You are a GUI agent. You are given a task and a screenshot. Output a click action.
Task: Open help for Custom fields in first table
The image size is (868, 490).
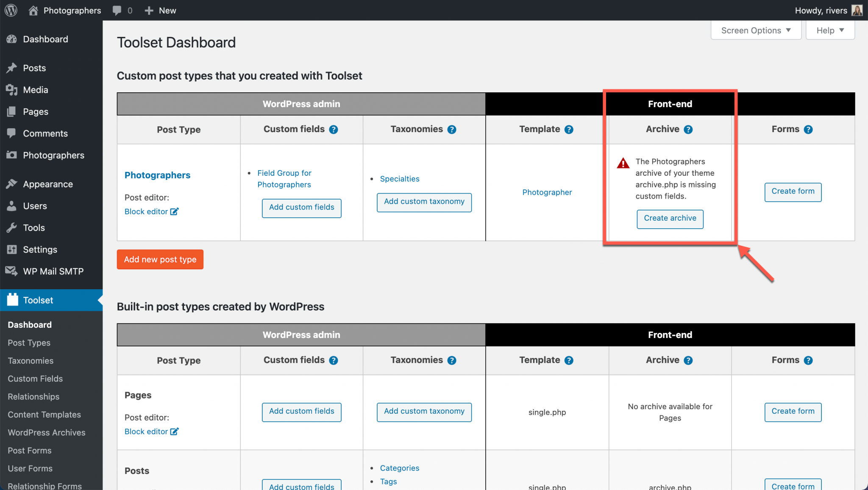[x=334, y=130]
